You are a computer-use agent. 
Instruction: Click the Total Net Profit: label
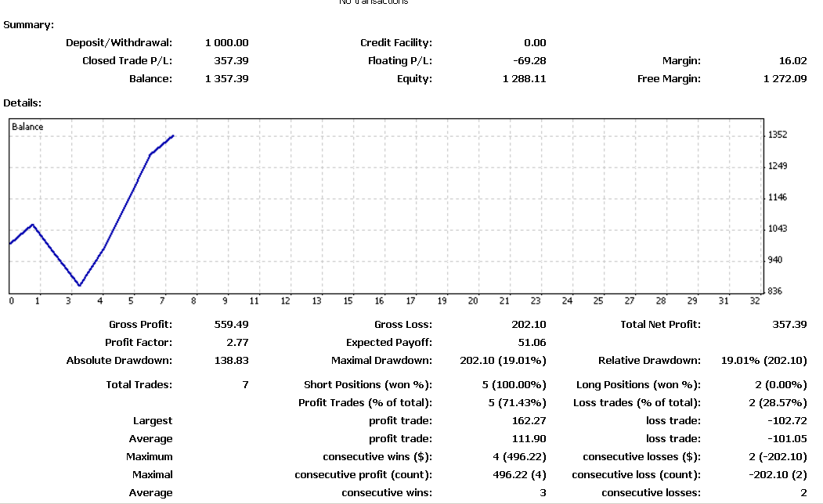[x=660, y=325]
